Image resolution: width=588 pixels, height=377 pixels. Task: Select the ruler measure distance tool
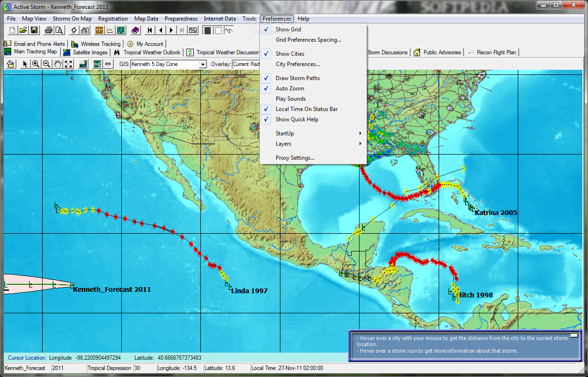pos(108,64)
